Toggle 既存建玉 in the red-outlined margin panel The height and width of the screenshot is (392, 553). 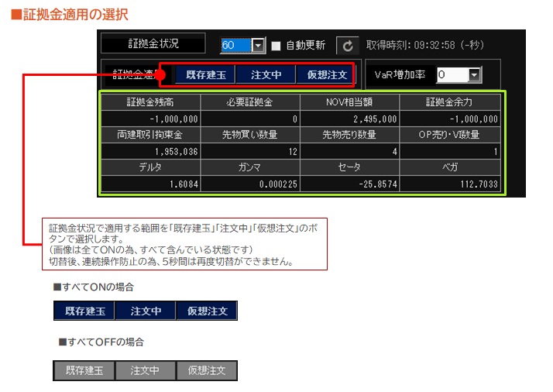click(205, 75)
